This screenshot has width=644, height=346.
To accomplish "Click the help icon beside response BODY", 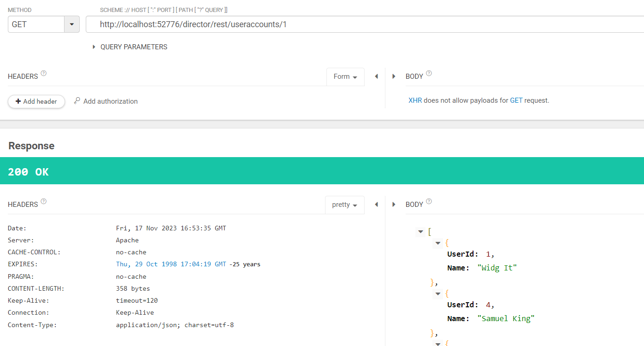I will 429,201.
